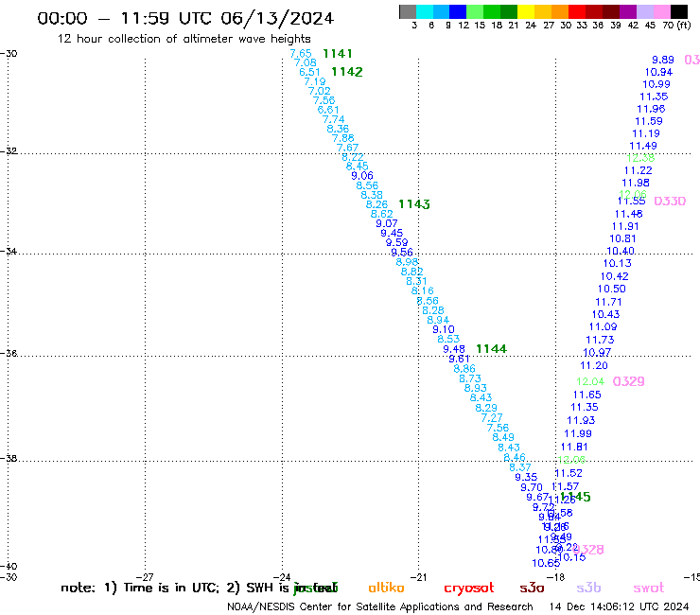Click wave height value 8.86
Viewport: 700px width, 615px height.
pyautogui.click(x=464, y=368)
